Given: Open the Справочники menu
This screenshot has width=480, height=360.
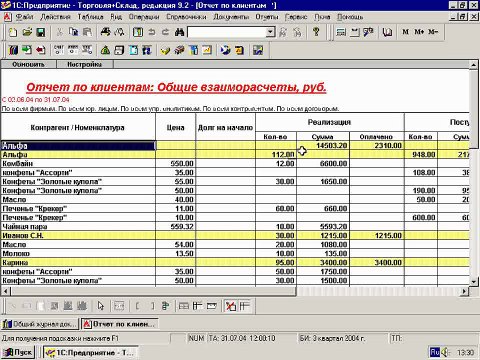Looking at the screenshot, I should [186, 17].
